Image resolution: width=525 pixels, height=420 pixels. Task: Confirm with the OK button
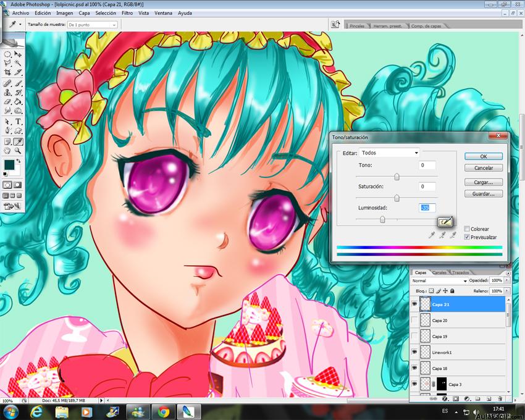coord(484,156)
